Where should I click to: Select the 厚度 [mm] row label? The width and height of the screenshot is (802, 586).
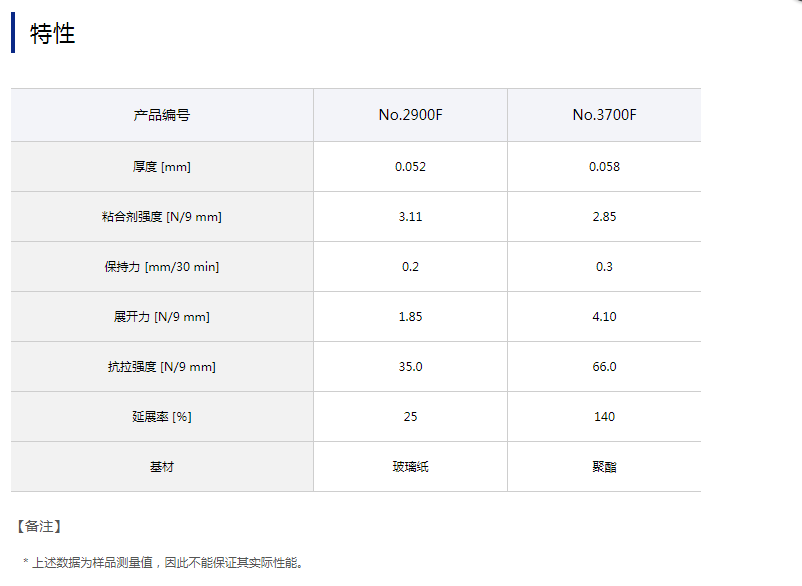[x=162, y=167]
